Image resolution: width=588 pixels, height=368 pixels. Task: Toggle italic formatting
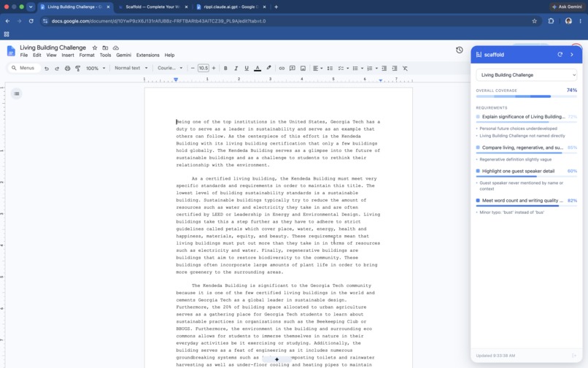[x=236, y=69]
